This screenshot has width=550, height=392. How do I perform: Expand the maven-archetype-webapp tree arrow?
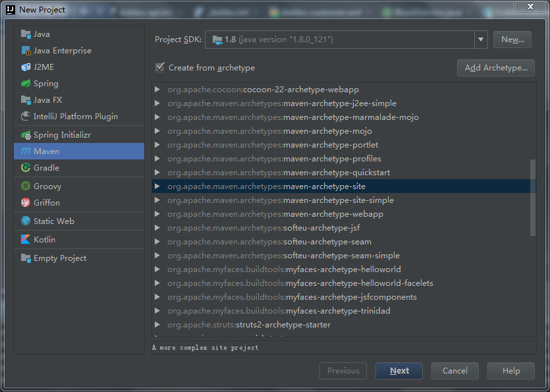click(157, 214)
